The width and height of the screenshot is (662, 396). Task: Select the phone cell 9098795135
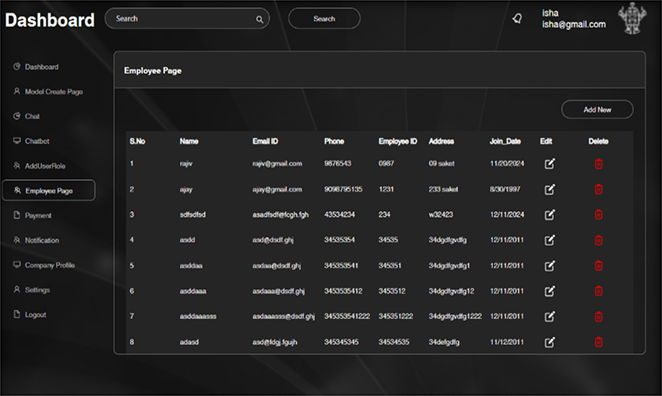[343, 190]
